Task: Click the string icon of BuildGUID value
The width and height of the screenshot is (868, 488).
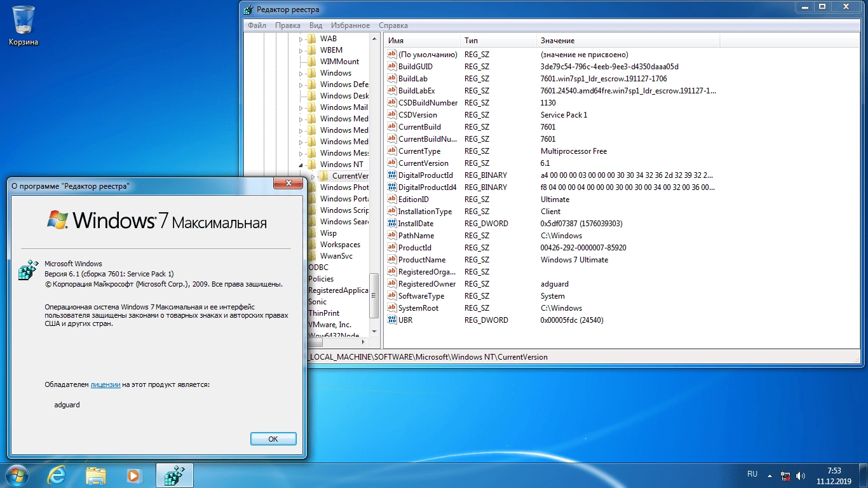Action: (392, 67)
